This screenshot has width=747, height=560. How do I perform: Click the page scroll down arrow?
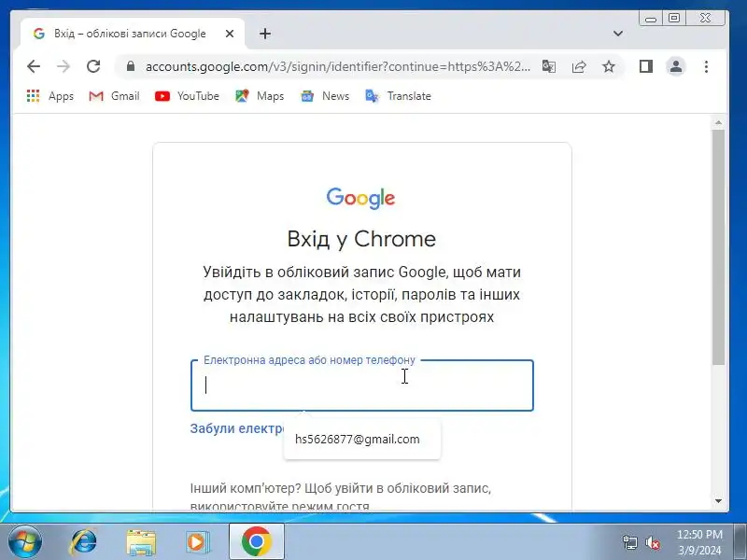click(718, 501)
